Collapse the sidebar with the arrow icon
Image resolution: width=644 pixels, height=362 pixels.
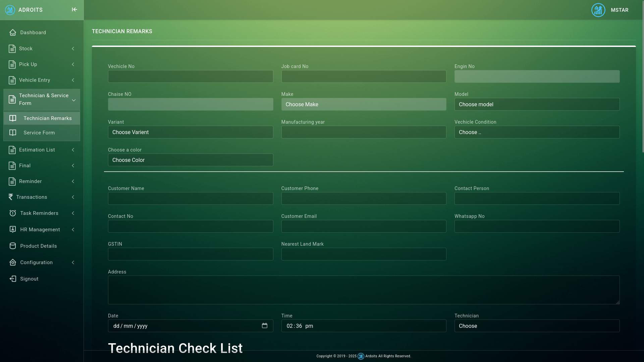pos(74,10)
